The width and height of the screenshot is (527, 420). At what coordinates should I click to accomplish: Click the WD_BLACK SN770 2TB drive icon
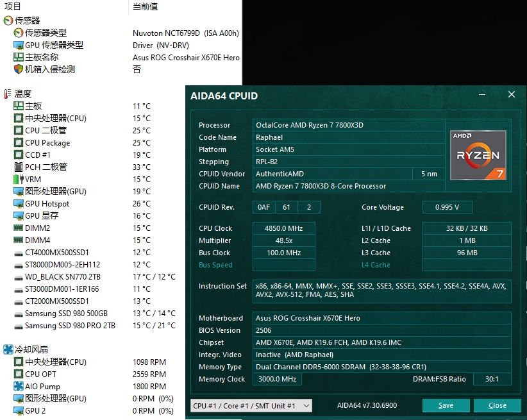19,278
